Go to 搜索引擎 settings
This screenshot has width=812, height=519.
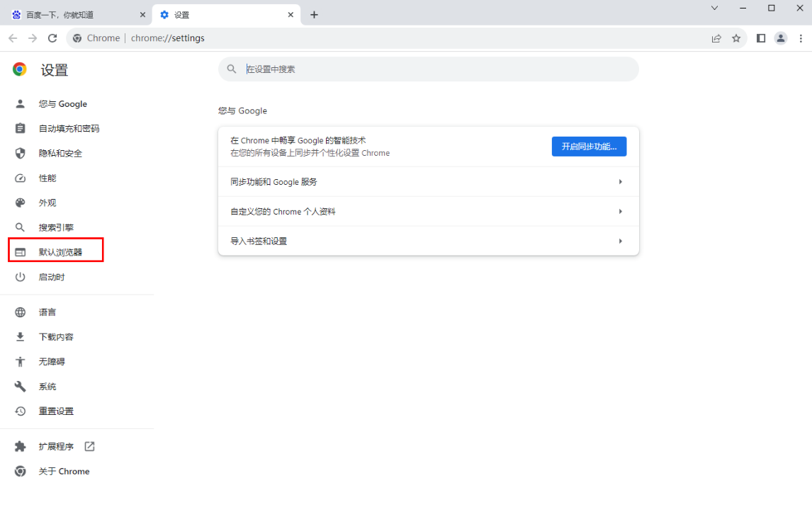tap(56, 227)
